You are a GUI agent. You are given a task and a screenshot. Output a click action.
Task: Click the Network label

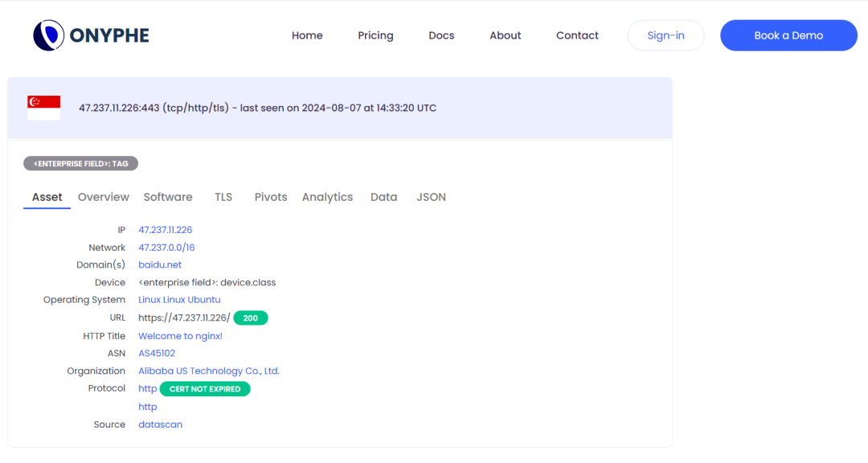click(107, 248)
